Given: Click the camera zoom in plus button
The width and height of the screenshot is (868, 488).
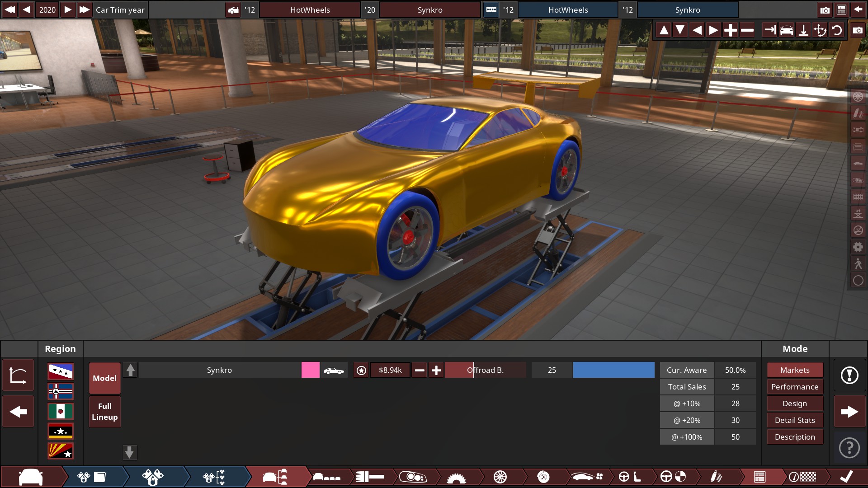Looking at the screenshot, I should (730, 30).
